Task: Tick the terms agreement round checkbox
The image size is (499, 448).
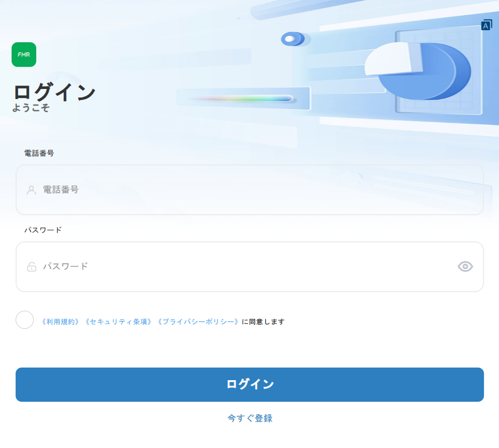Action: (25, 320)
